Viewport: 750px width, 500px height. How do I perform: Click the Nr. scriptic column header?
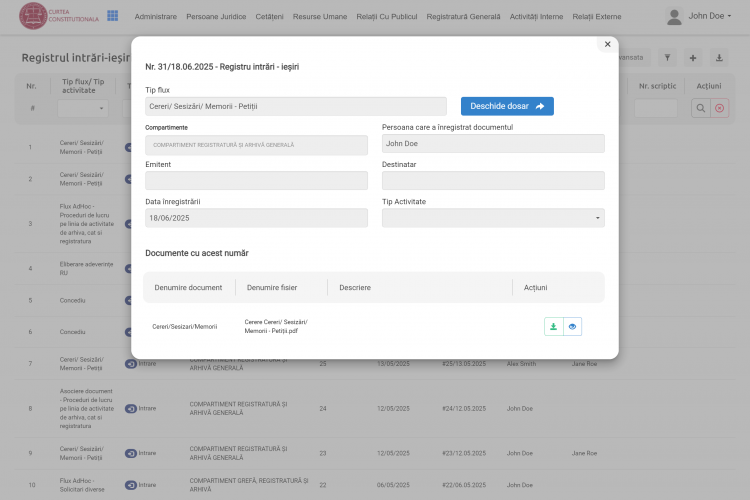[x=658, y=86]
